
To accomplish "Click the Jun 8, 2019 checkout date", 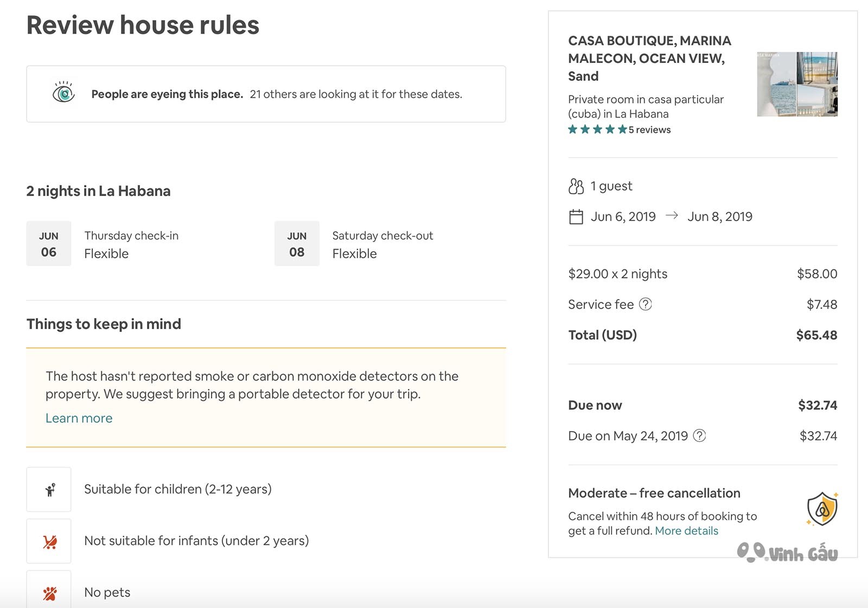I will pos(720,217).
